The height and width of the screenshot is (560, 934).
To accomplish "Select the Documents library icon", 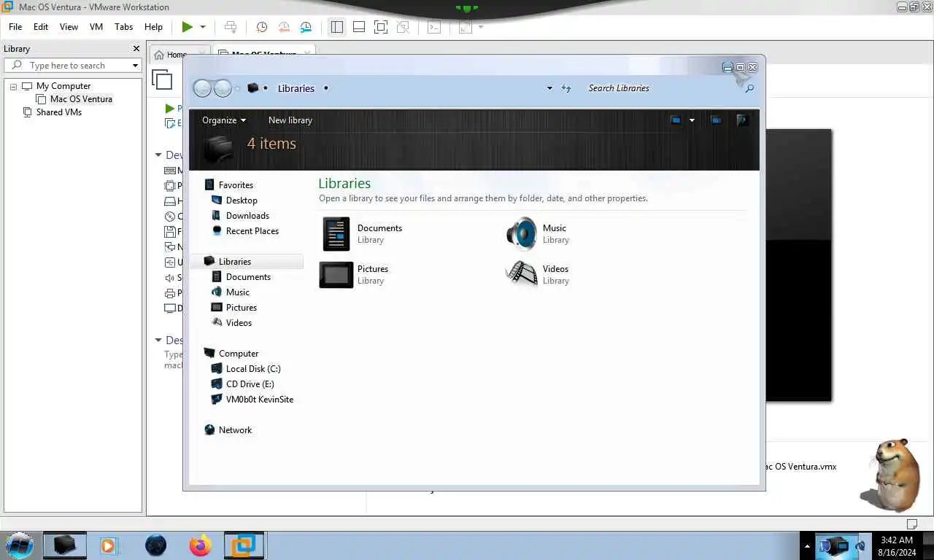I will click(x=336, y=234).
